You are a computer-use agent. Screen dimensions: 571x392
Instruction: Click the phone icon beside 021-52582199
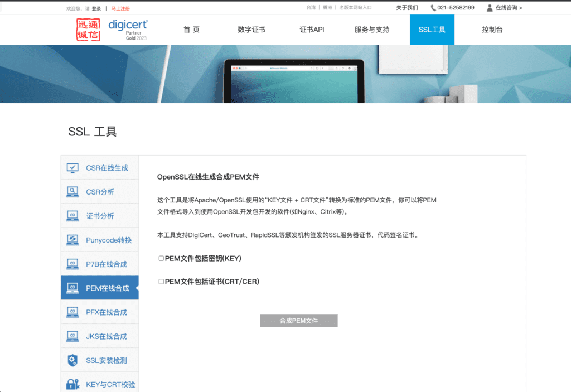[x=433, y=8]
